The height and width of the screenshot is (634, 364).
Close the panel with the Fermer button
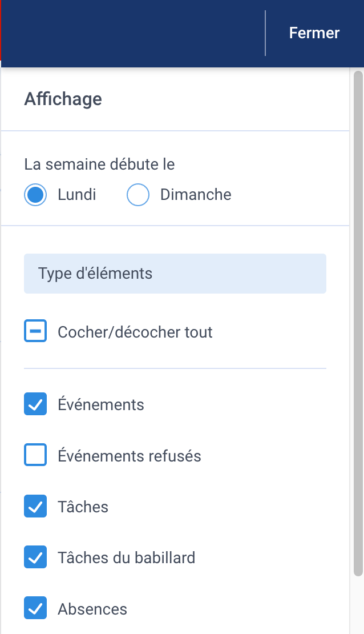coord(314,33)
